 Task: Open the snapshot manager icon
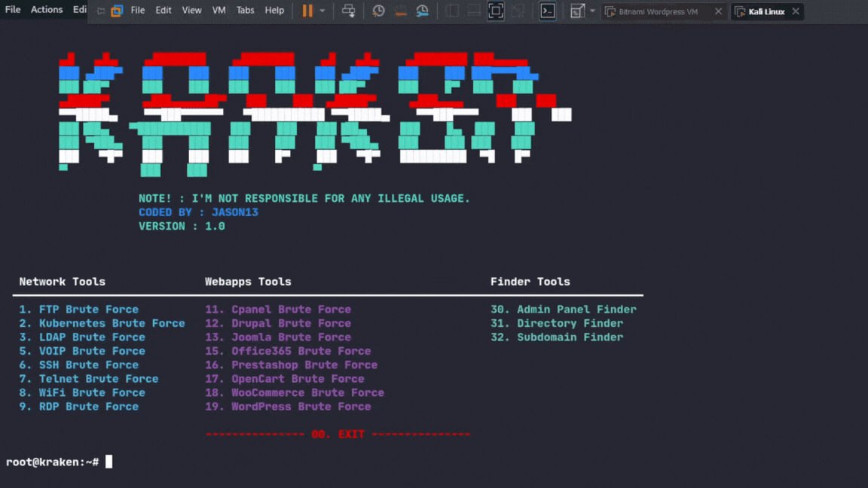pyautogui.click(x=423, y=11)
